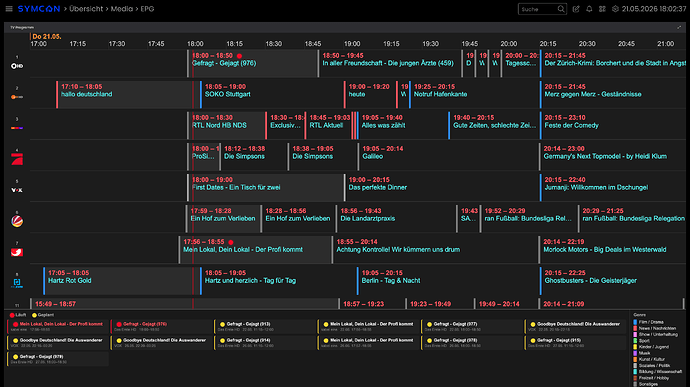Click the recording dot on Mein Lokal, Dein Lokal
Image resolution: width=690 pixels, height=387 pixels.
pyautogui.click(x=231, y=242)
